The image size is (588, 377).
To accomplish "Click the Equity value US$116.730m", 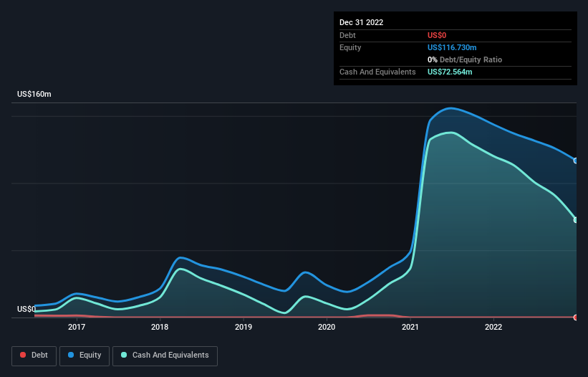I will point(452,47).
